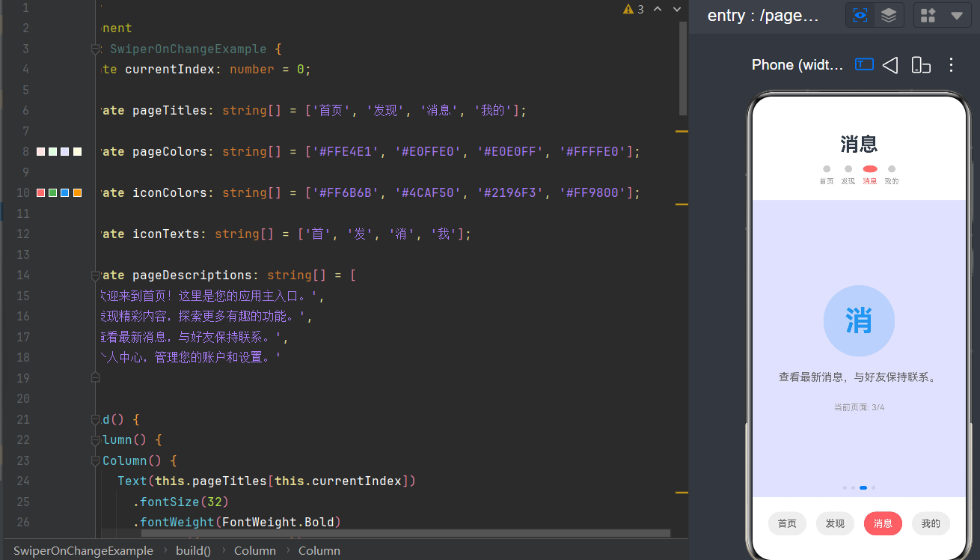Click the blue 消 circle icon in preview
980x560 pixels.
tap(859, 320)
